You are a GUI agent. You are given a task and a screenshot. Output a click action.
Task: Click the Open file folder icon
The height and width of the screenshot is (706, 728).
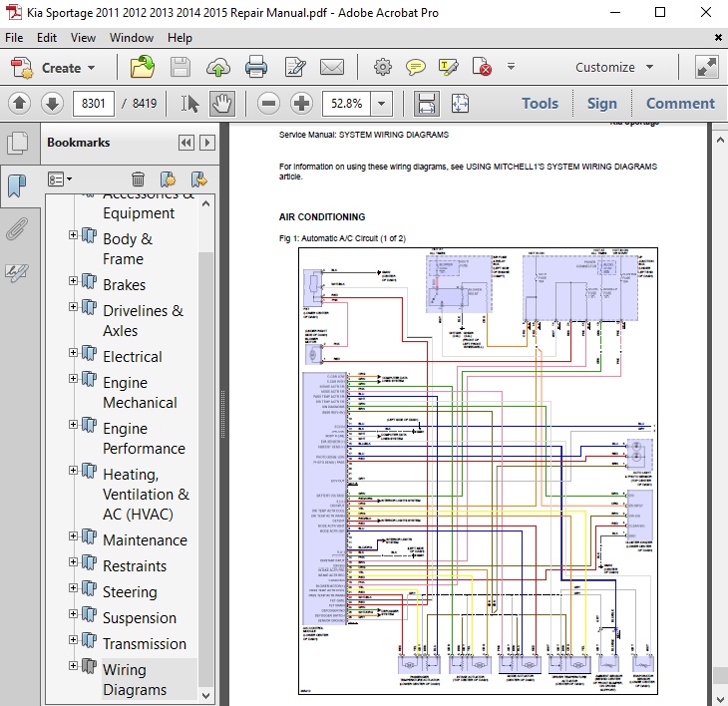click(x=143, y=68)
